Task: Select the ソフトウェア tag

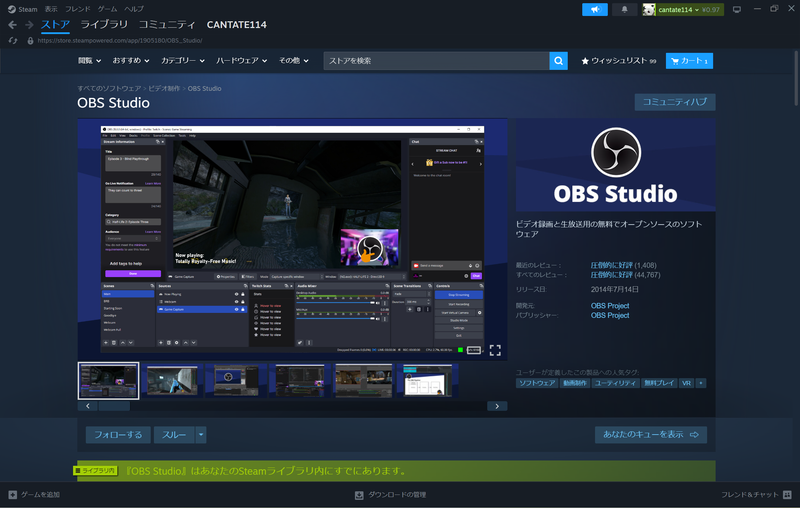Action: 537,383
